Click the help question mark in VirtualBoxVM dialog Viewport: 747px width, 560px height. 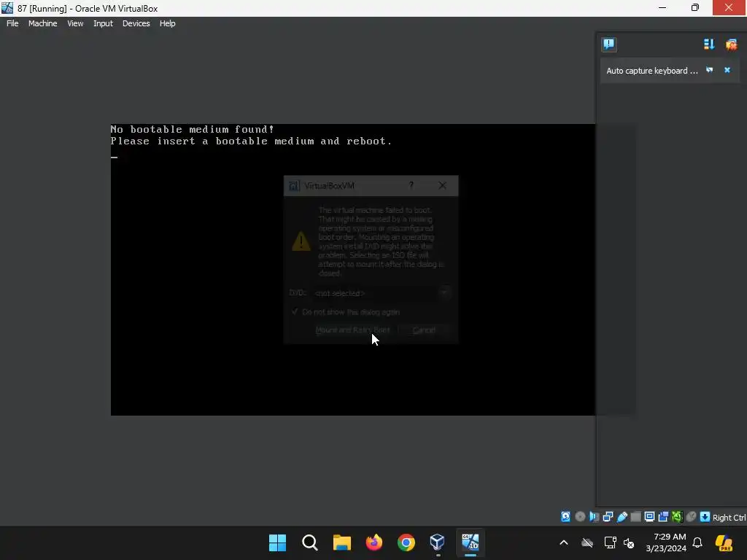tap(411, 185)
